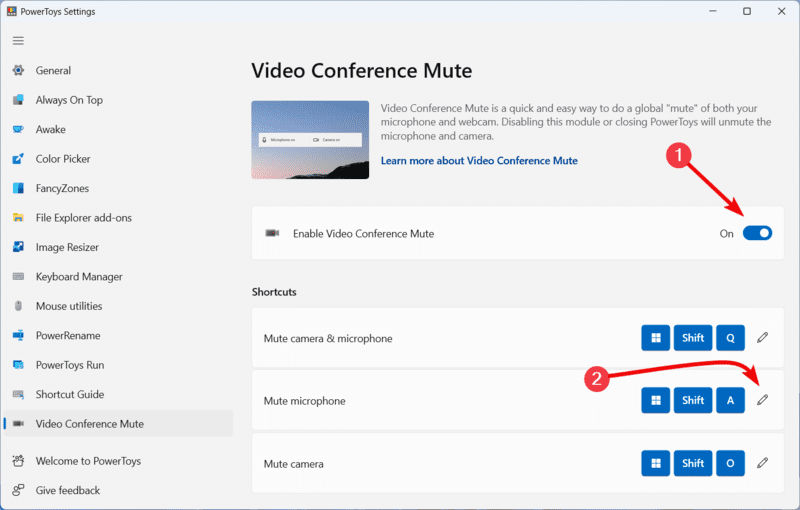Click the PowerRename label
Image resolution: width=800 pixels, height=510 pixels.
tap(68, 336)
